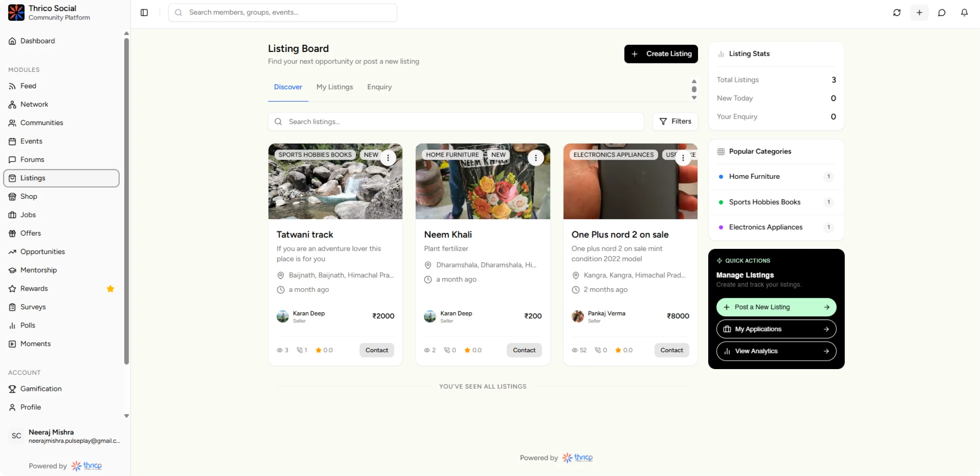Click Karan Deep avatar on Tatwani card

tap(282, 316)
